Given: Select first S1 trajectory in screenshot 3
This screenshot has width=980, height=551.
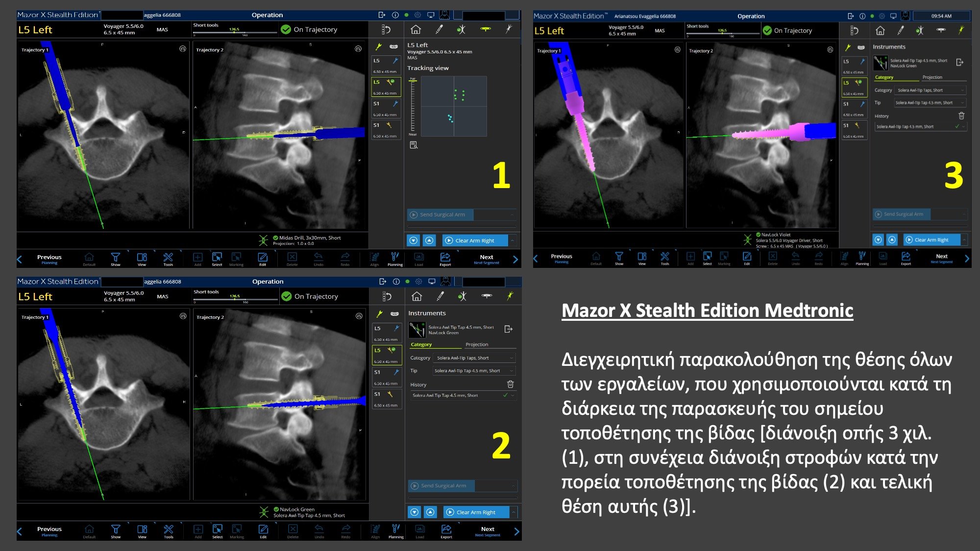Looking at the screenshot, I should (x=855, y=109).
